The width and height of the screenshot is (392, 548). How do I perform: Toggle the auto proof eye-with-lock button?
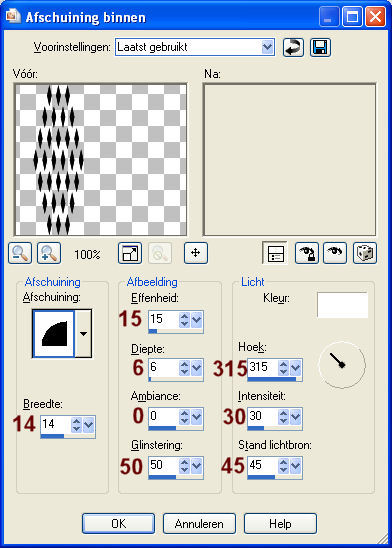pos(307,253)
